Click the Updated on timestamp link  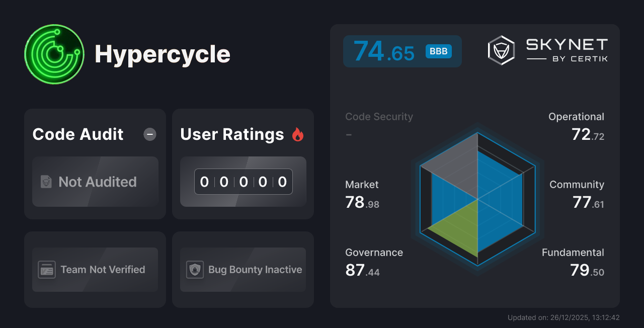coord(563,317)
